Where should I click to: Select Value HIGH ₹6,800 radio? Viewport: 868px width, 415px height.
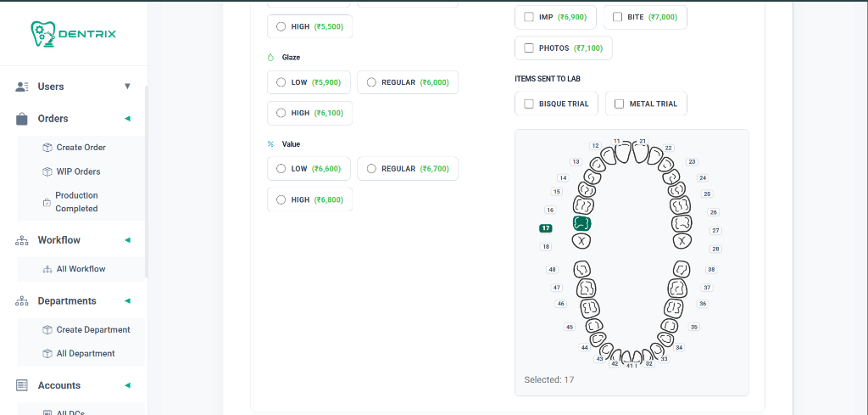click(281, 200)
